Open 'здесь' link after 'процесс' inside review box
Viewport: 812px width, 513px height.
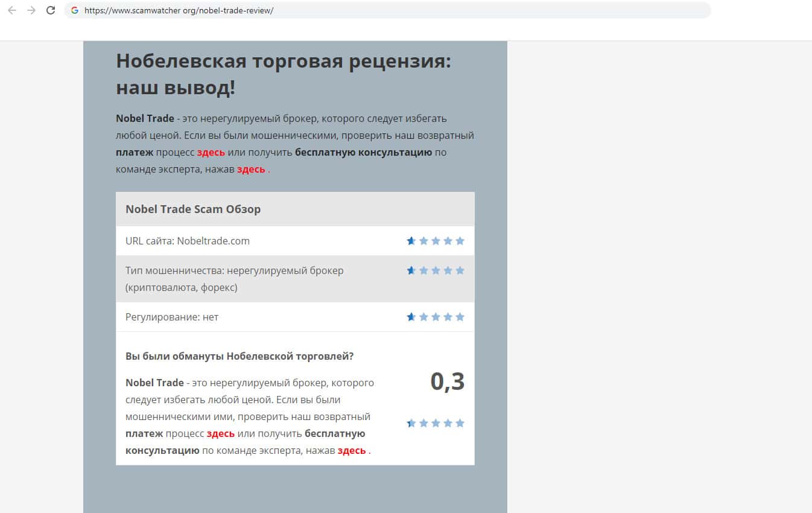click(x=220, y=433)
